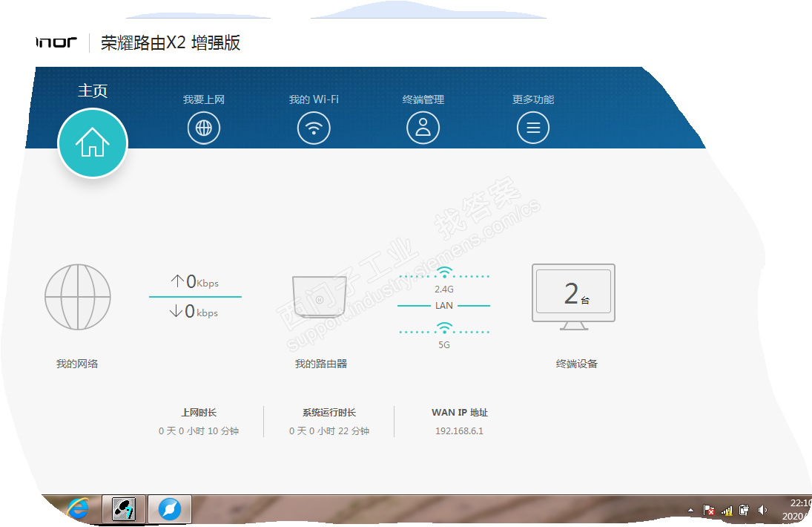Screen dimensions: 812x527
Task: Click the 5G Wi-Fi signal icon
Action: pyautogui.click(x=443, y=328)
